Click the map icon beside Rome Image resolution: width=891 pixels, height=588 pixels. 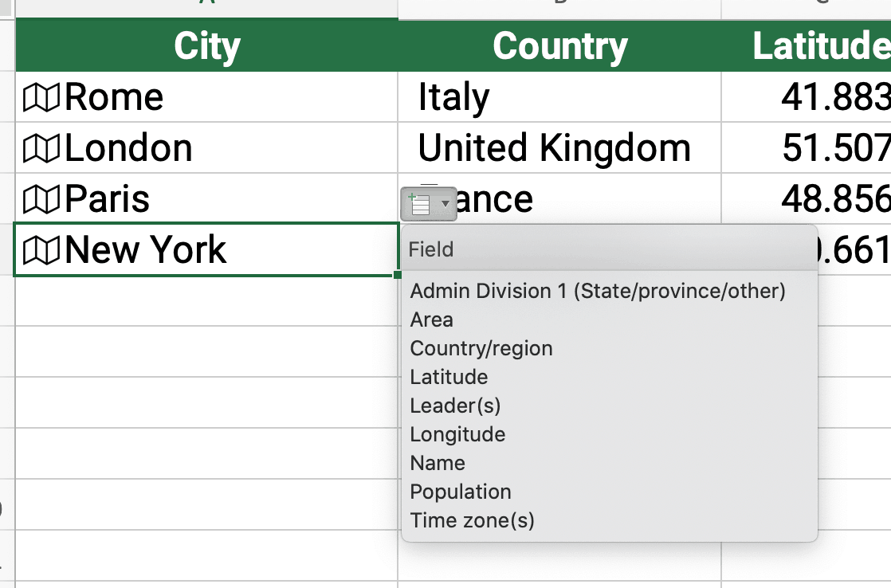tap(41, 97)
